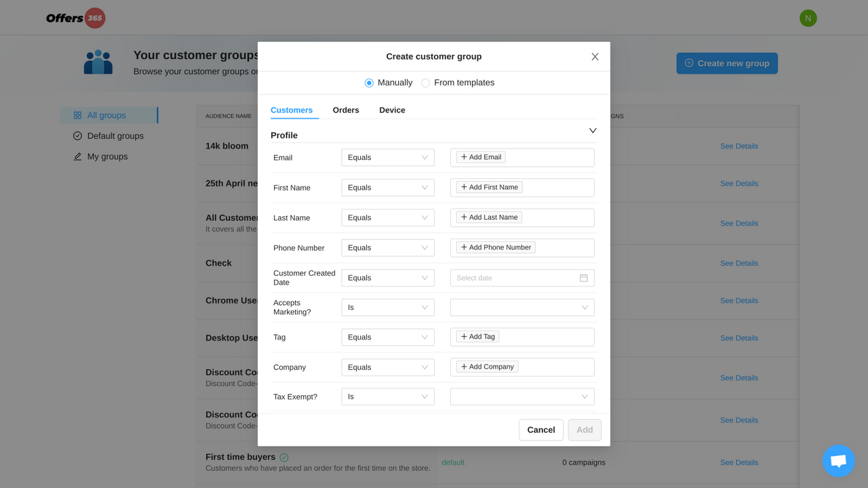Open See Details for All Customers row
The width and height of the screenshot is (868, 488).
(x=739, y=224)
